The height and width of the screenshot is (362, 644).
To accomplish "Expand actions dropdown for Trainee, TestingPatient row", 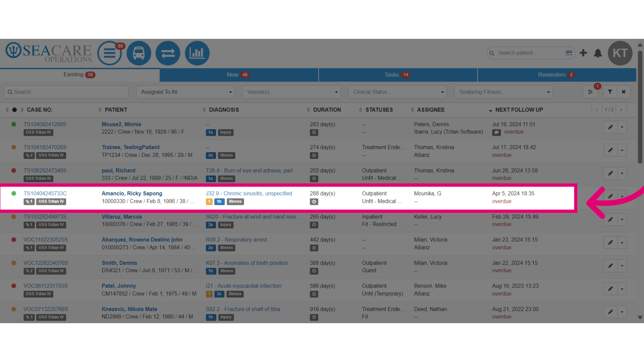I will 622,150.
